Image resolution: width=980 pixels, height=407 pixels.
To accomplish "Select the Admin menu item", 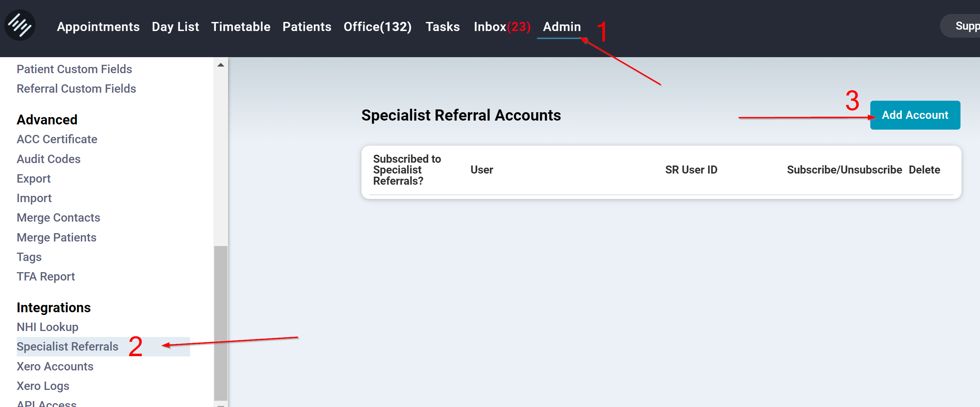I will (x=561, y=26).
